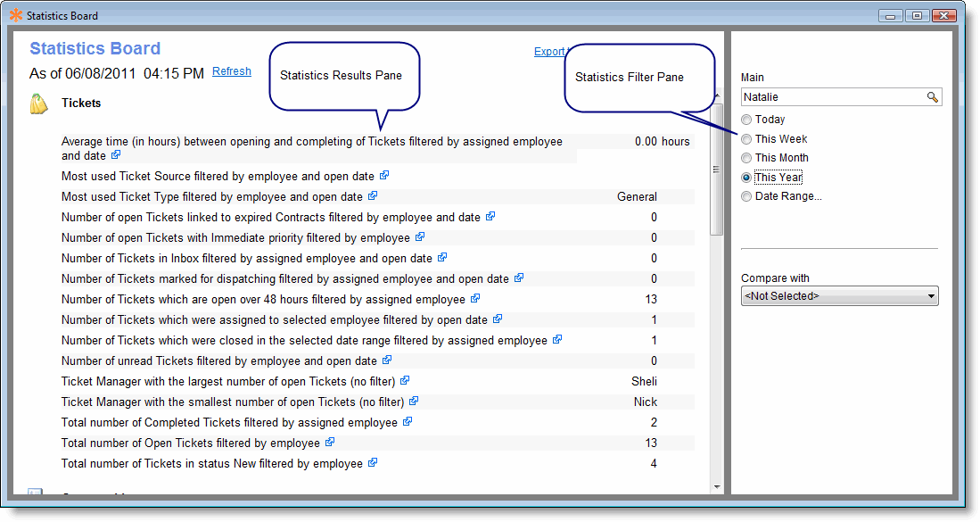Select the Today radio button
The width and height of the screenshot is (980, 522).
click(746, 120)
